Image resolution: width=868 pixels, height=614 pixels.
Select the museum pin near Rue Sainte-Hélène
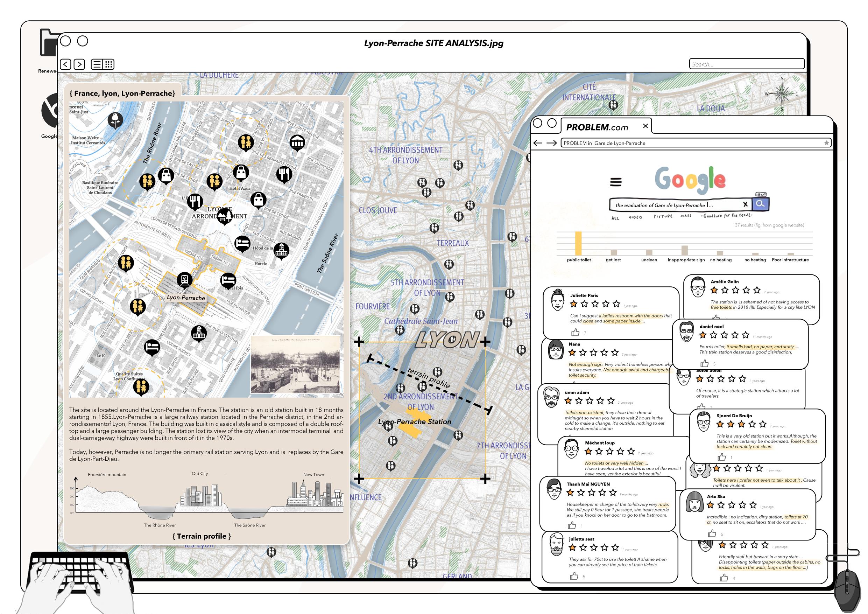click(297, 143)
